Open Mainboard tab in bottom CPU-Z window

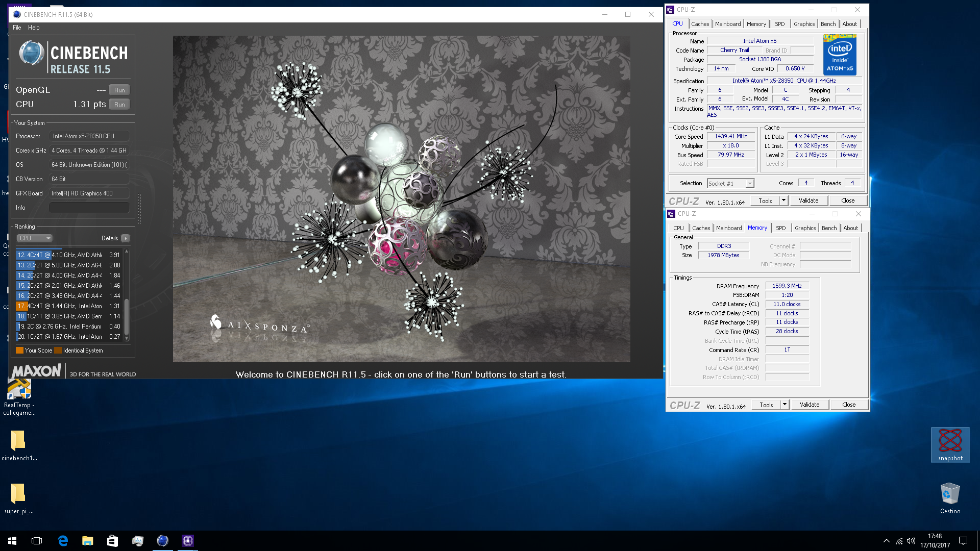coord(728,228)
